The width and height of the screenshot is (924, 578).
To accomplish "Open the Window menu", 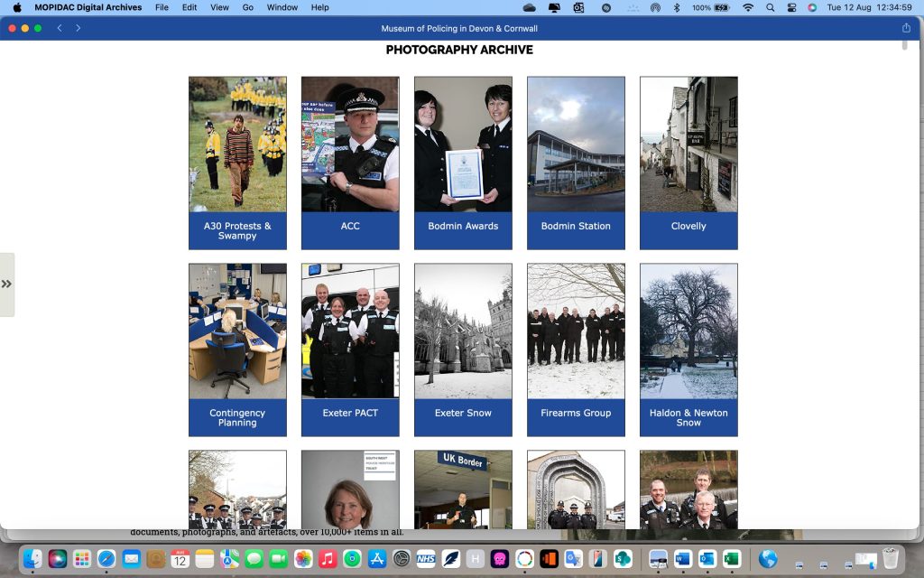I will (x=282, y=7).
